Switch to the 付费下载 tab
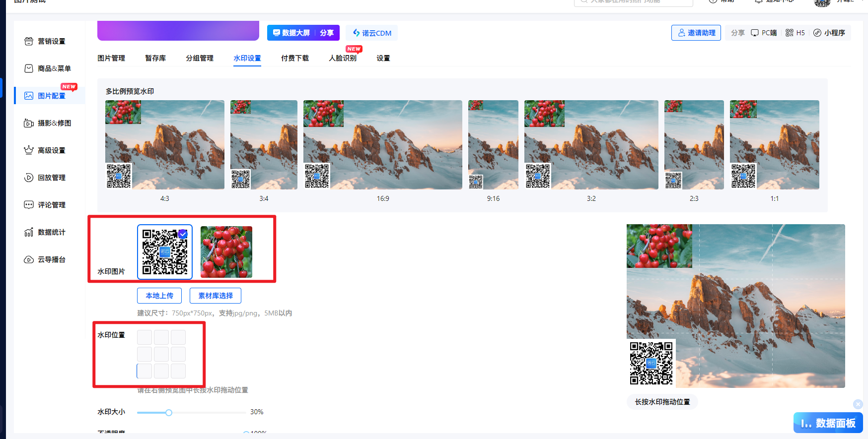 (295, 58)
